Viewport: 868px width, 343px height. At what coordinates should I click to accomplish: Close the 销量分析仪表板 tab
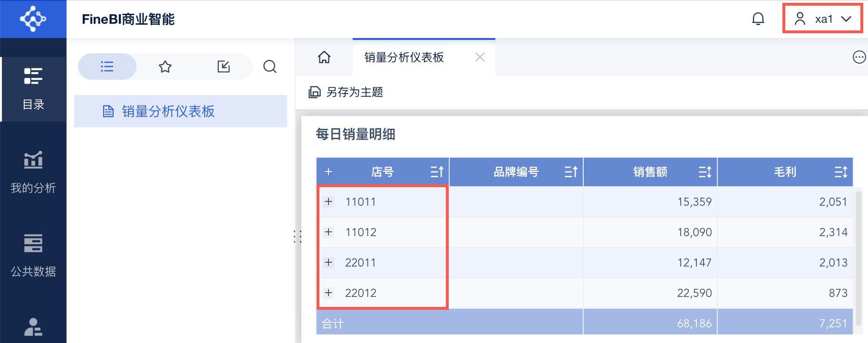tap(480, 57)
